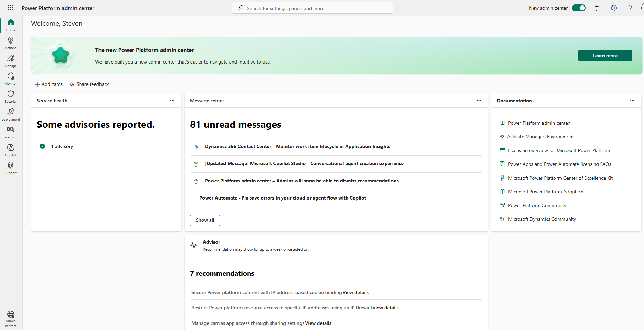
Task: Click Add cards
Action: tap(49, 84)
